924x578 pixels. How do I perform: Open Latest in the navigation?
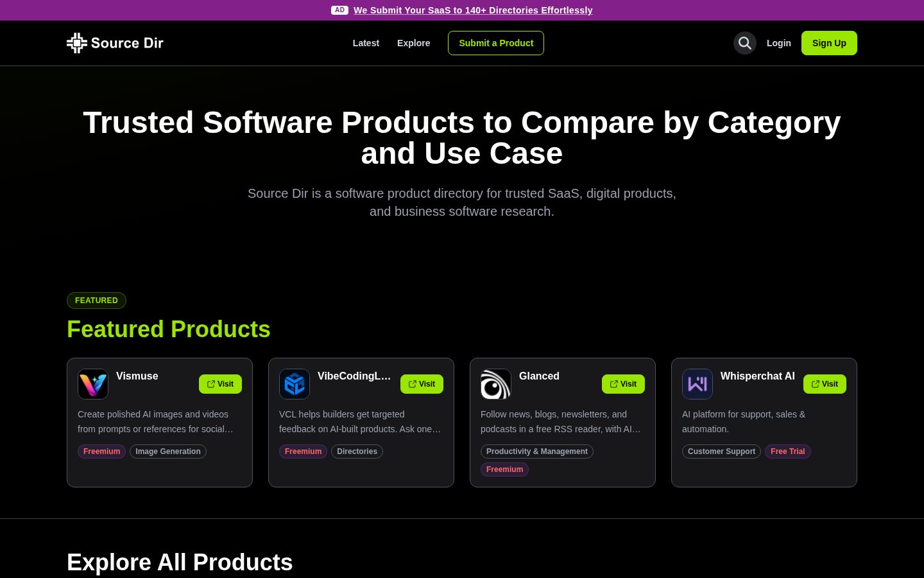coord(366,43)
